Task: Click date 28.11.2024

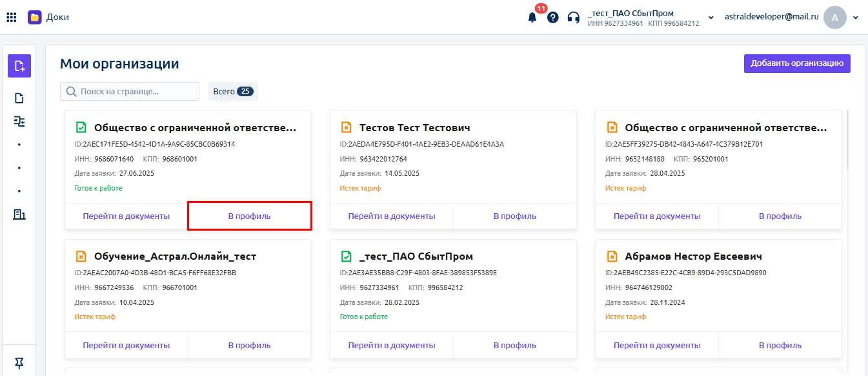Action: [667, 302]
